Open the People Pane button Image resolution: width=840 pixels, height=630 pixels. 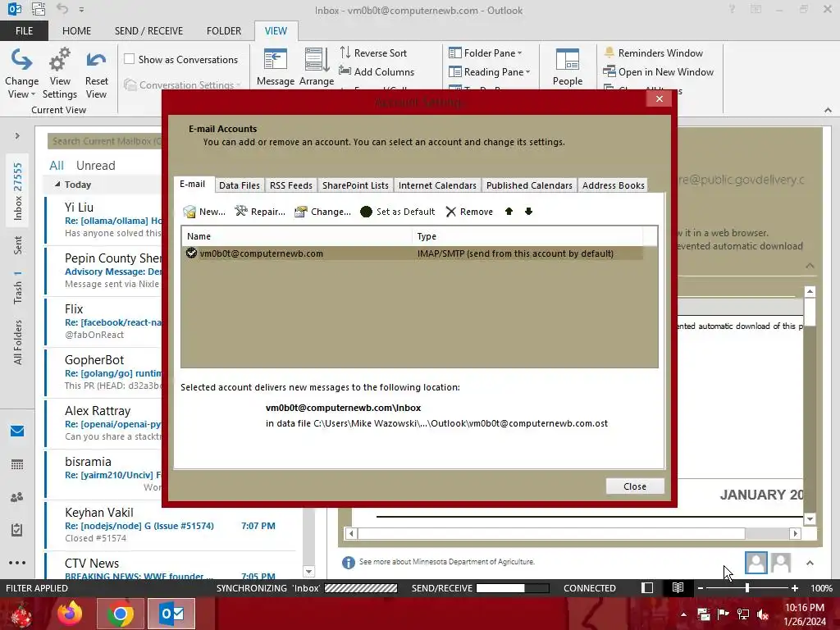click(568, 67)
